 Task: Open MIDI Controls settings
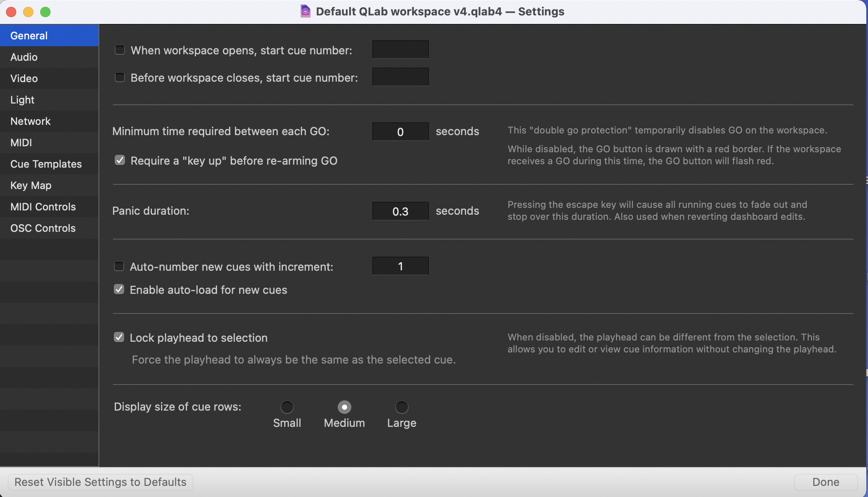pyautogui.click(x=43, y=207)
